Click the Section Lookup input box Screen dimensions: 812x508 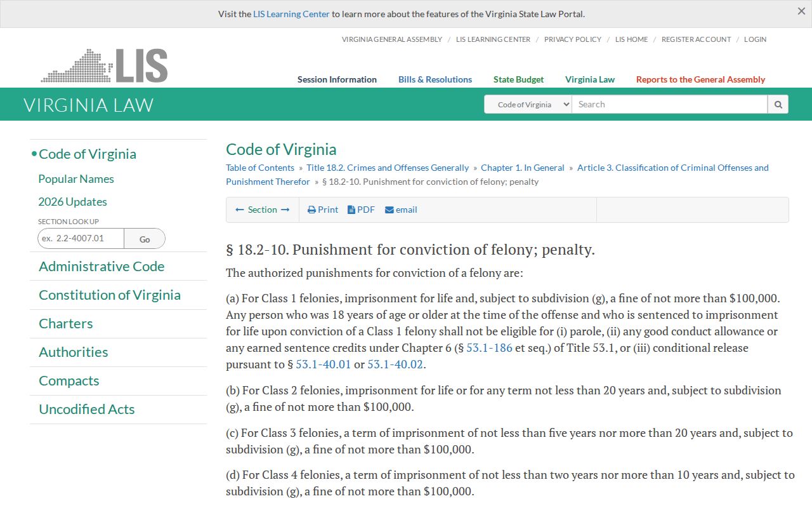[x=81, y=238]
